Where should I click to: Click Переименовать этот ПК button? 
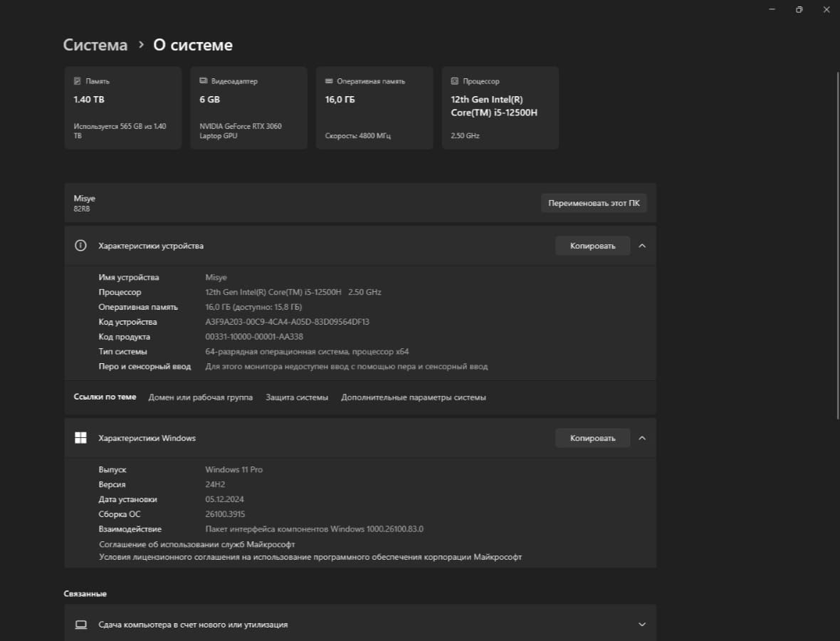click(x=594, y=203)
